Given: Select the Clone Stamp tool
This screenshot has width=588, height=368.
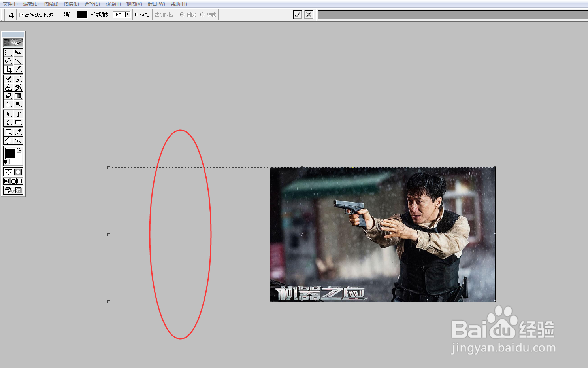Looking at the screenshot, I should point(8,87).
